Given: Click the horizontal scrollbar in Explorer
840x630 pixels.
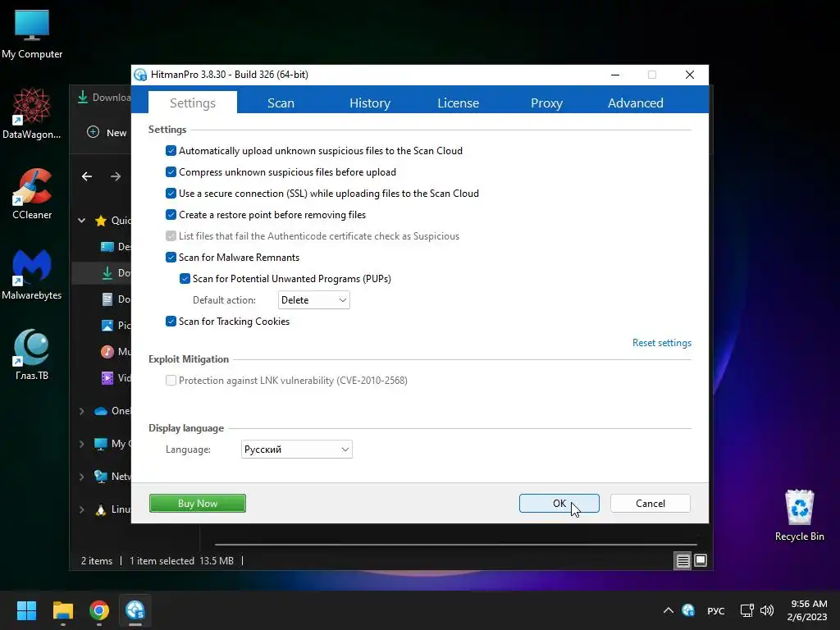Looking at the screenshot, I should 456,545.
